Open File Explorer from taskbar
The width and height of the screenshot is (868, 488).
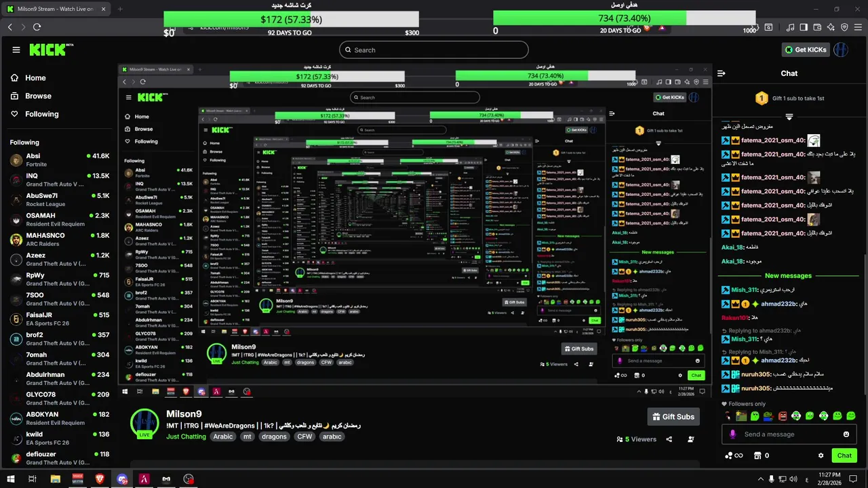pyautogui.click(x=56, y=479)
